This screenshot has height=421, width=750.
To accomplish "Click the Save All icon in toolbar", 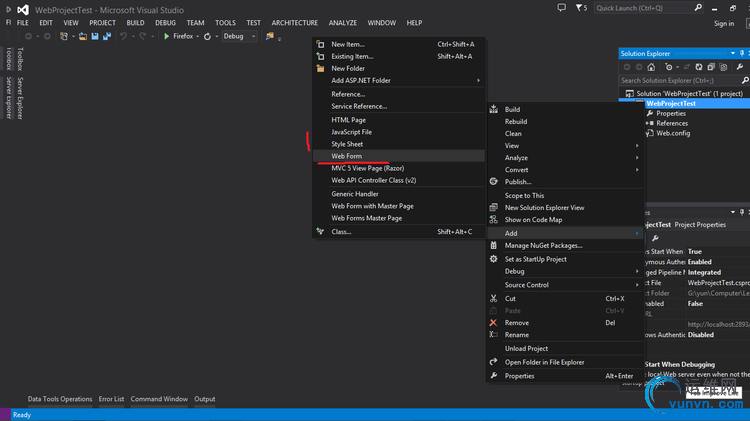I will tap(107, 36).
